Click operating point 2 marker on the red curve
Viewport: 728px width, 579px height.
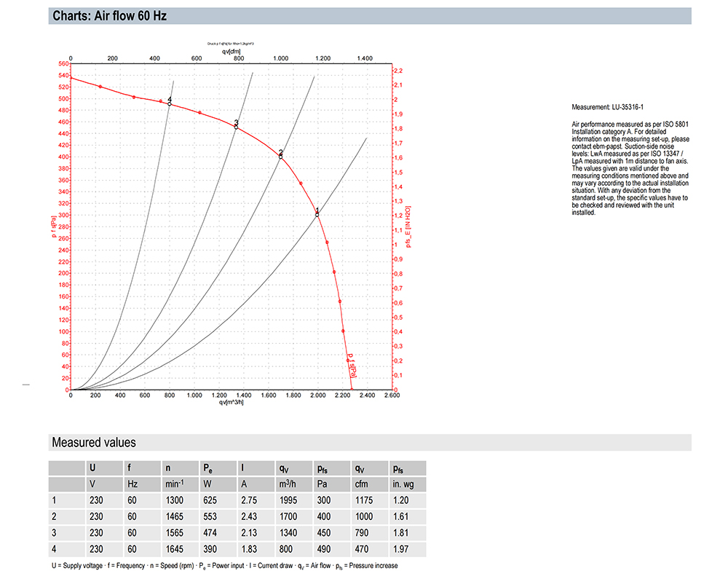click(281, 157)
